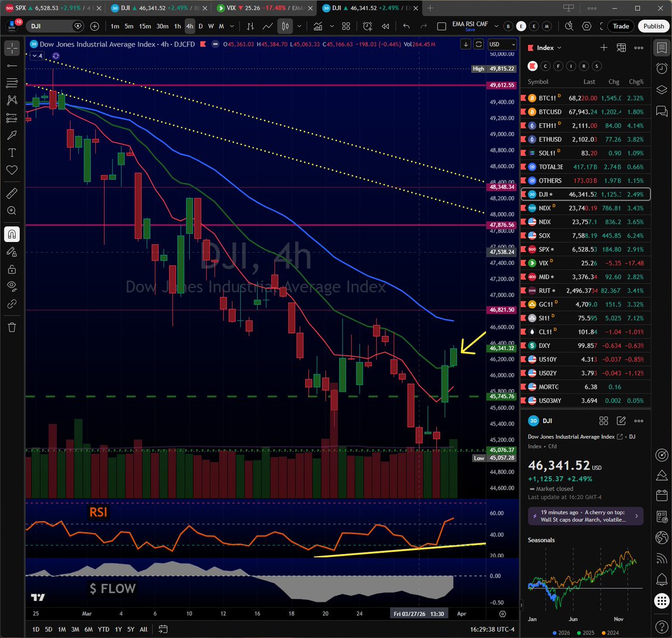Click the Publish button
672x638 pixels.
click(x=654, y=26)
